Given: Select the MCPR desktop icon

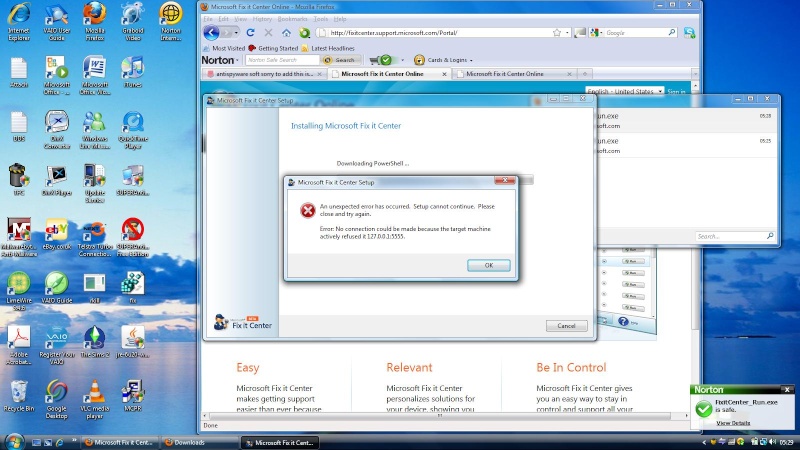Looking at the screenshot, I should click(x=133, y=396).
